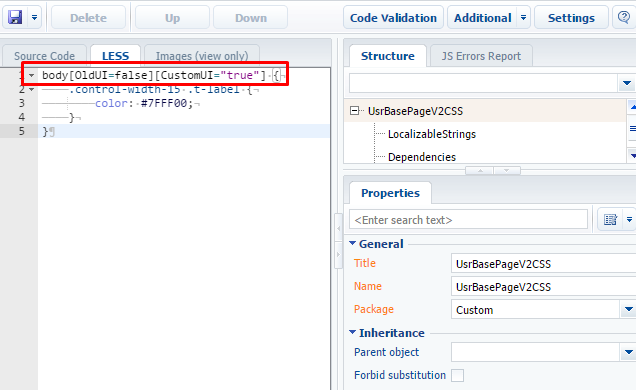This screenshot has height=390, width=636.
Task: Click the Code Validation button
Action: coord(393,18)
